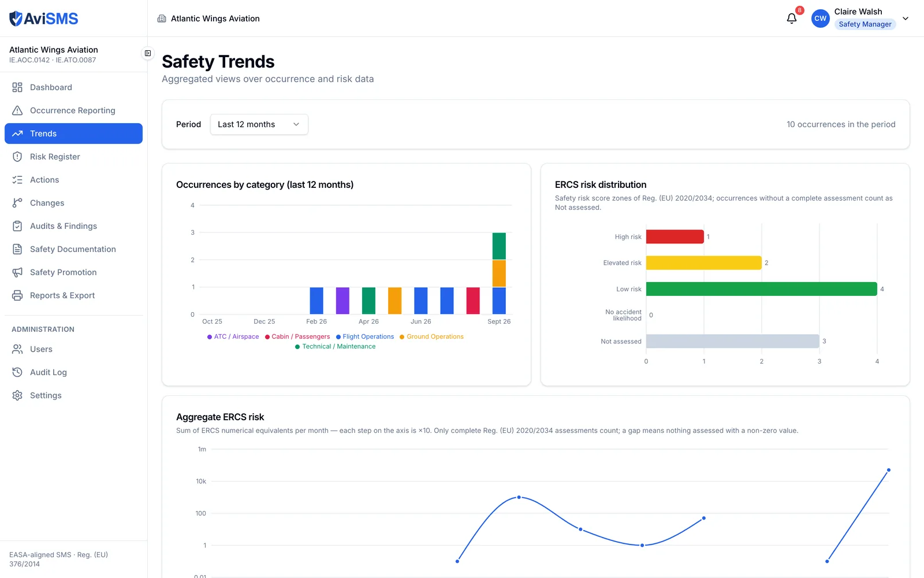Click the "ADMINISTRATION" section label
Image resolution: width=924 pixels, height=578 pixels.
pyautogui.click(x=43, y=329)
